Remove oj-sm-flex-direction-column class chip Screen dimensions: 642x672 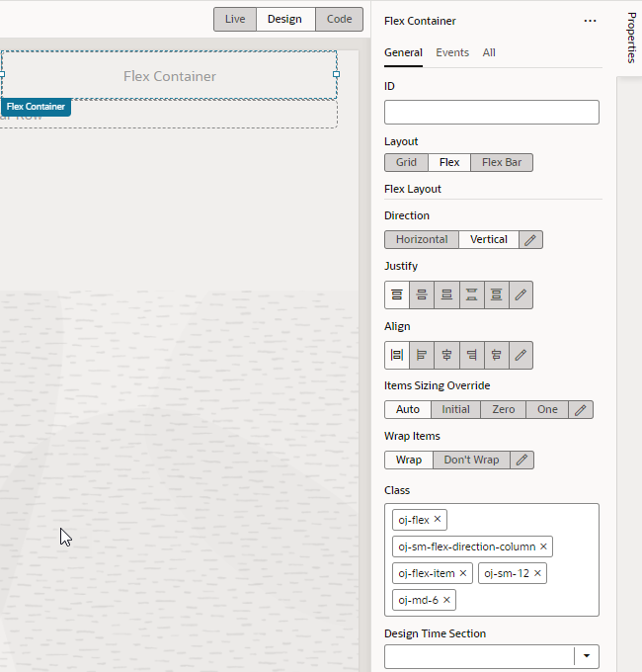click(x=543, y=546)
